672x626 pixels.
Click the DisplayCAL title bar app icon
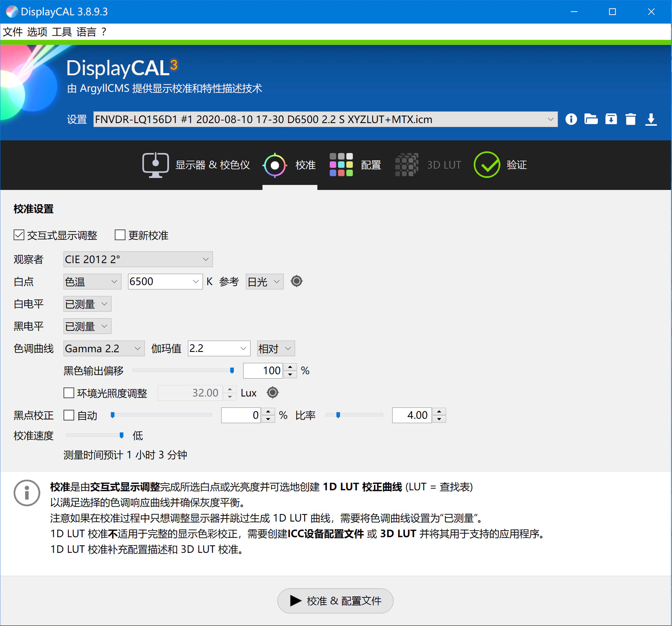[12, 12]
